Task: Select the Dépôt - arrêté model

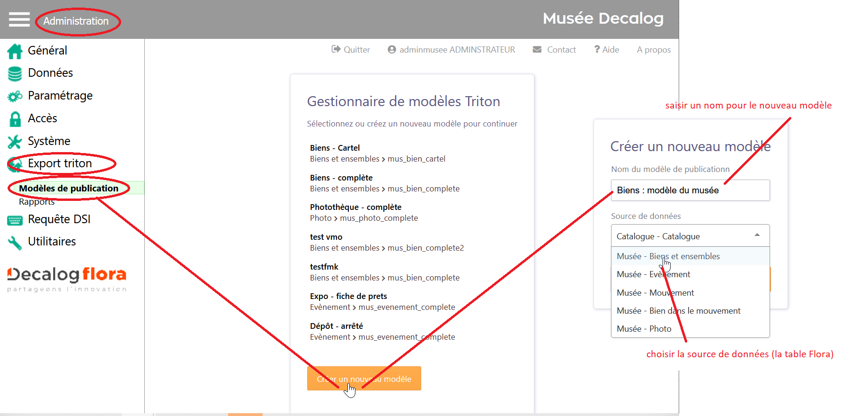Action: click(337, 326)
